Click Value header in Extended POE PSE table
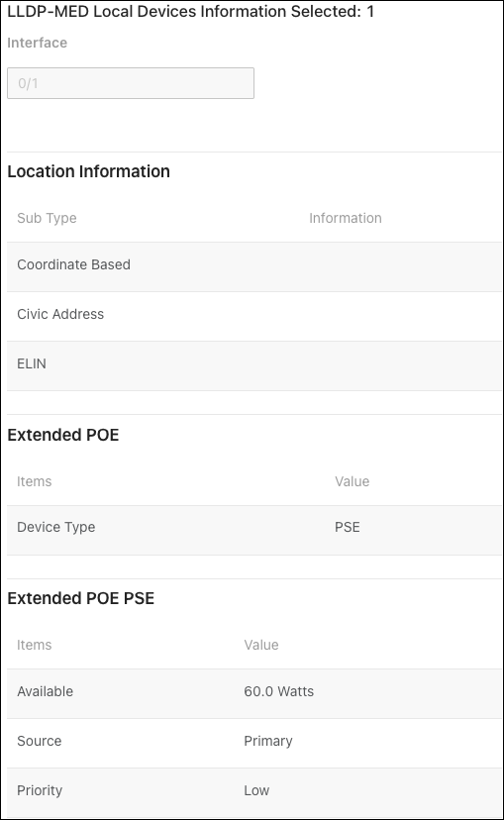This screenshot has width=504, height=820. tap(261, 645)
